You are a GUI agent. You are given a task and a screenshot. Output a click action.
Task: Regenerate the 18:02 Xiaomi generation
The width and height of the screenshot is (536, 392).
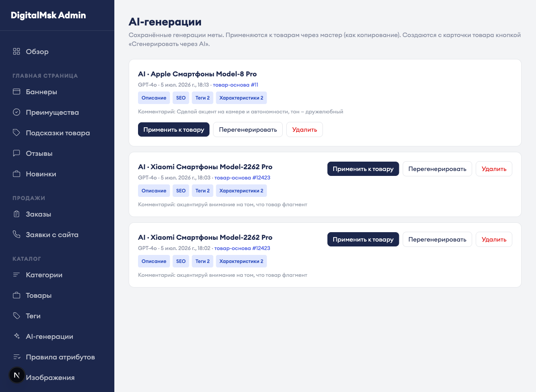pos(437,239)
